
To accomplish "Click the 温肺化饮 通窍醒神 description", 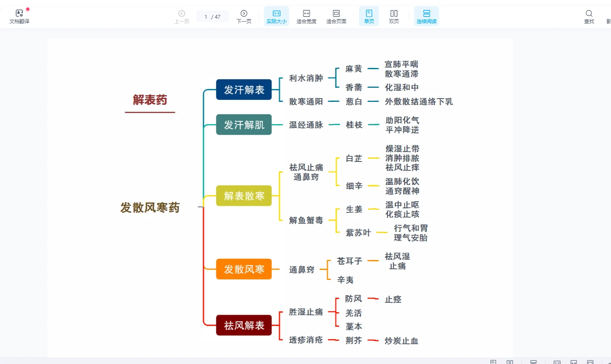I will click(402, 186).
